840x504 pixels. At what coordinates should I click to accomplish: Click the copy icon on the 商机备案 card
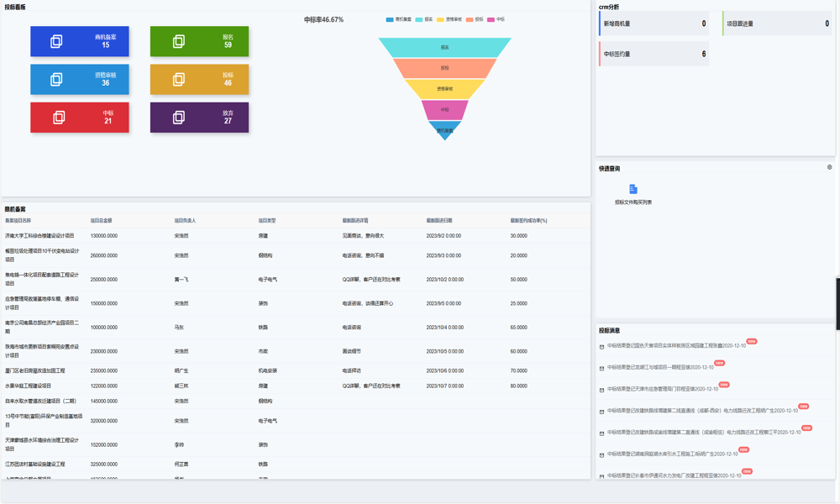56,41
